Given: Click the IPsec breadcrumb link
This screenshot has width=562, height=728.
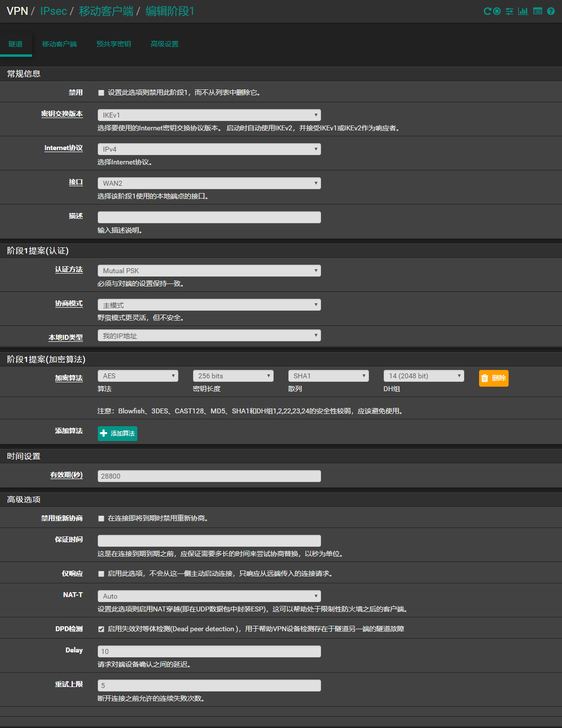Looking at the screenshot, I should (x=53, y=11).
